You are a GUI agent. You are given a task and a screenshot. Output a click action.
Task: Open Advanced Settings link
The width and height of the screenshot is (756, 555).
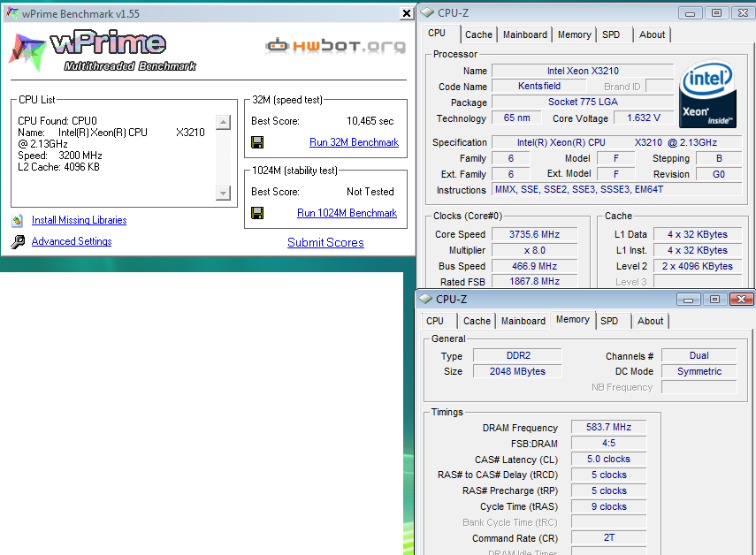(72, 241)
